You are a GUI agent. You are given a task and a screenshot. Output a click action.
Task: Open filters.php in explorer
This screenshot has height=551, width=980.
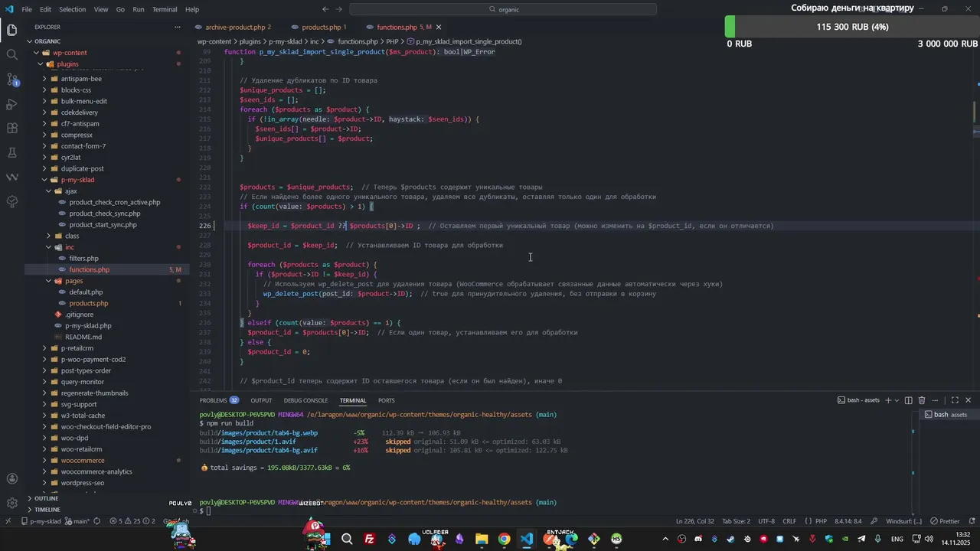click(83, 259)
